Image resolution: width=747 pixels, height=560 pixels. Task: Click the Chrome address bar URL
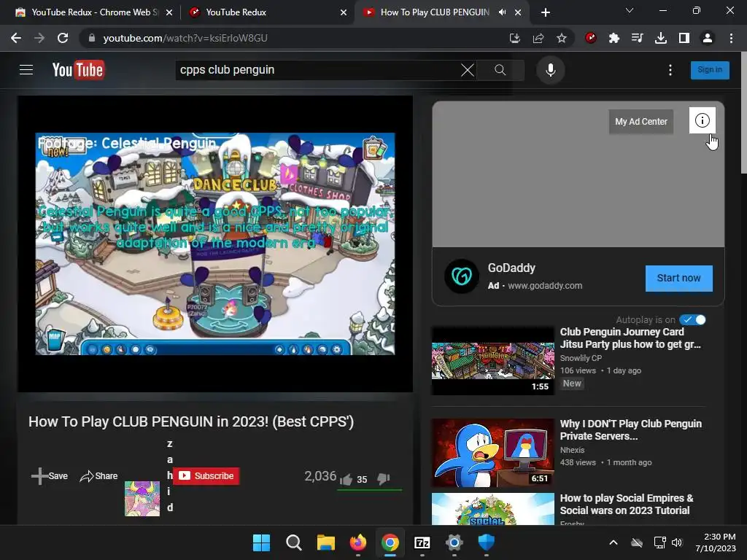point(185,38)
